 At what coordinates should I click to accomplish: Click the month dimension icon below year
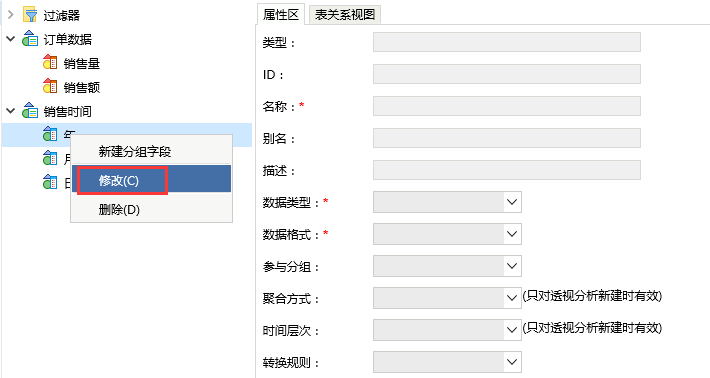coord(50,158)
